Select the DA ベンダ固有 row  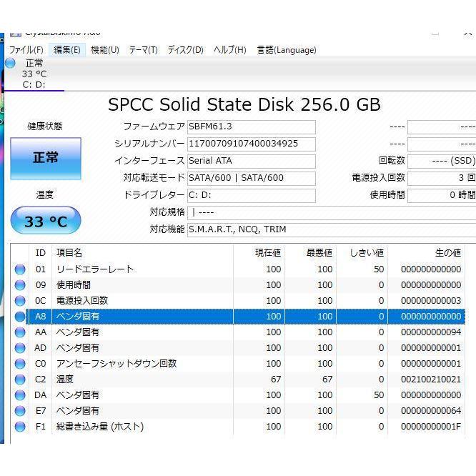(x=238, y=395)
